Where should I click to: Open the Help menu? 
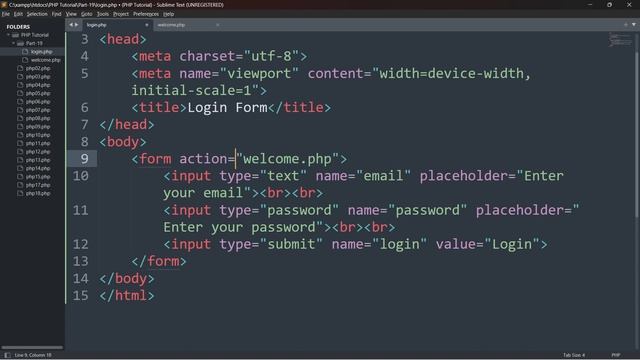click(x=169, y=14)
